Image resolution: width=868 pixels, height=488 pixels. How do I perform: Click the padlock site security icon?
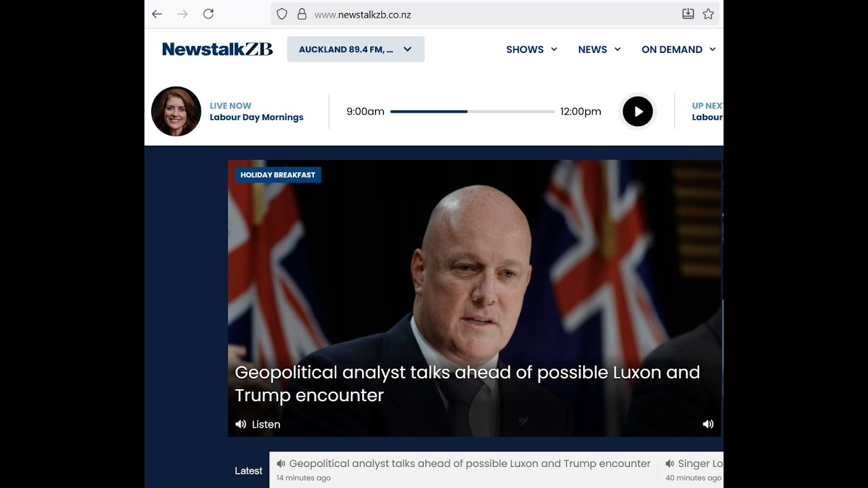click(x=302, y=14)
